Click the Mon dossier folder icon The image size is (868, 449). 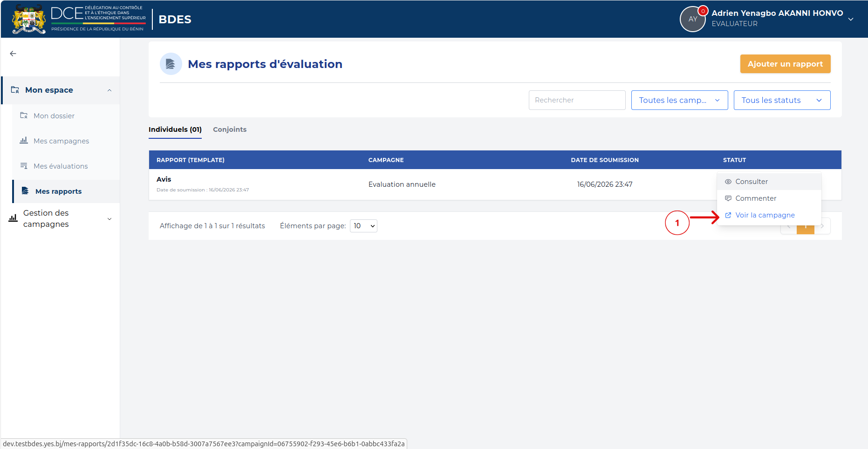pyautogui.click(x=24, y=116)
